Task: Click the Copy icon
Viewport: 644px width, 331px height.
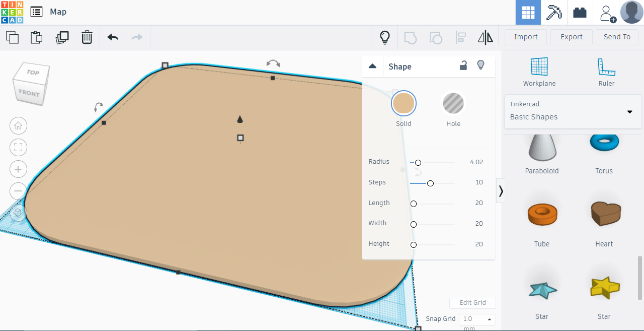Action: [x=12, y=37]
